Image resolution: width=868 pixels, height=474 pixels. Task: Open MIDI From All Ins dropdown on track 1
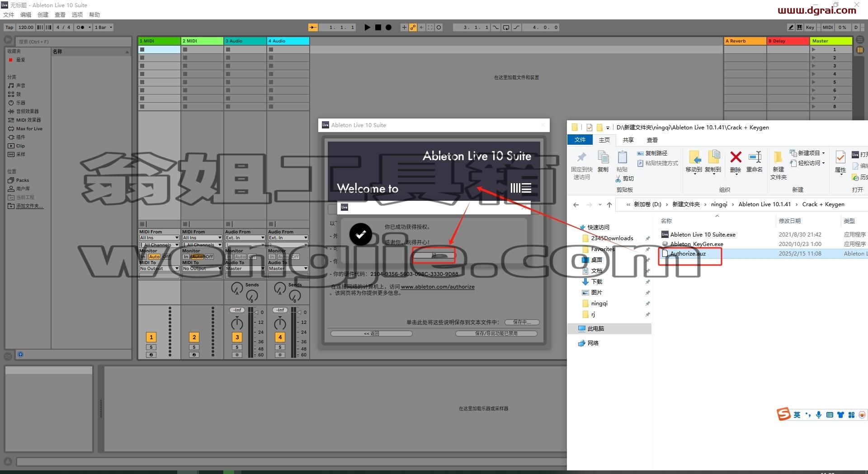tap(159, 238)
